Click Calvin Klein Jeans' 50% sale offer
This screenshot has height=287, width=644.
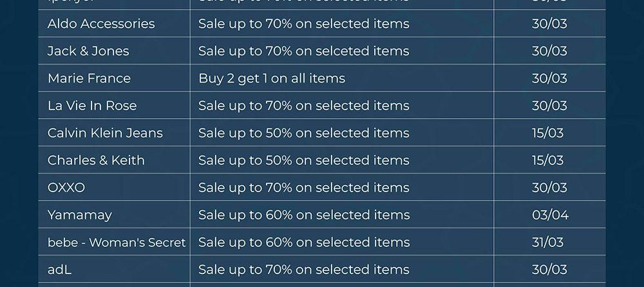tap(304, 133)
